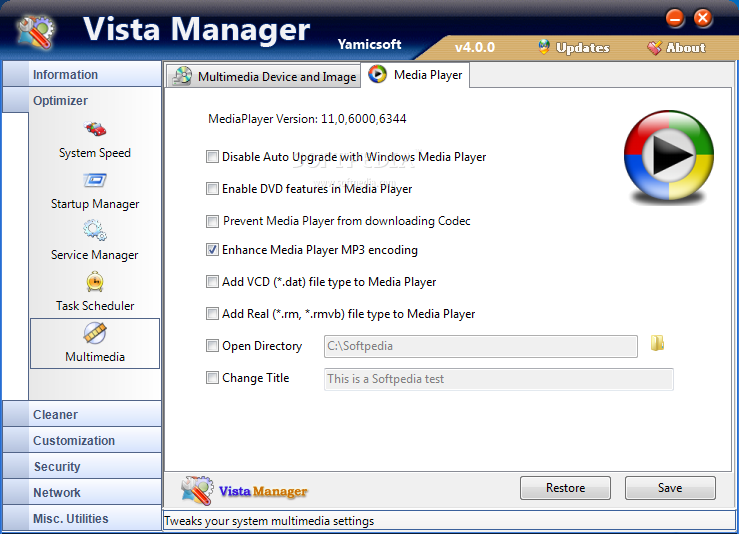This screenshot has width=739, height=534.
Task: Expand the Security sidebar section
Action: coord(82,466)
